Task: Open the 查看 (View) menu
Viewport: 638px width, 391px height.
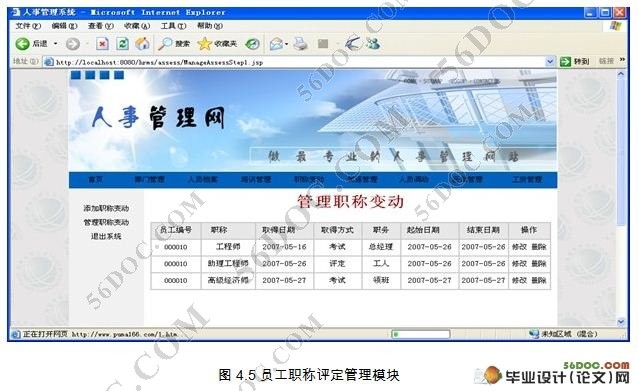Action: tap(101, 26)
